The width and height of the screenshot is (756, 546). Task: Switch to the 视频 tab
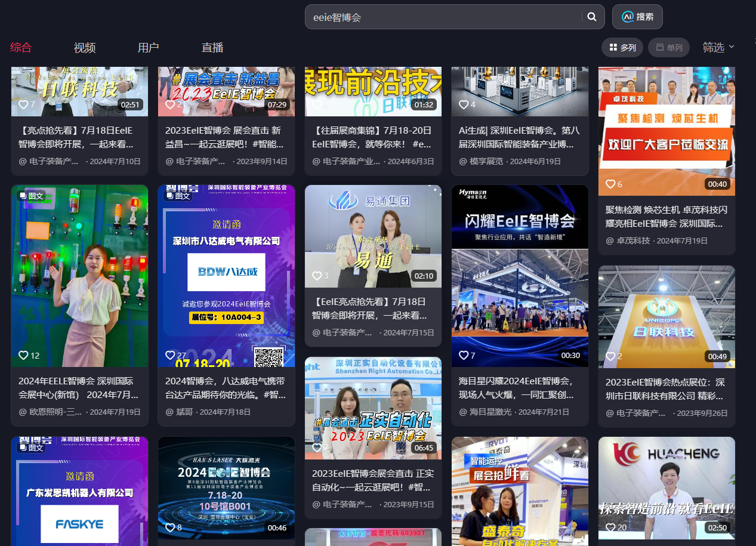pos(85,48)
